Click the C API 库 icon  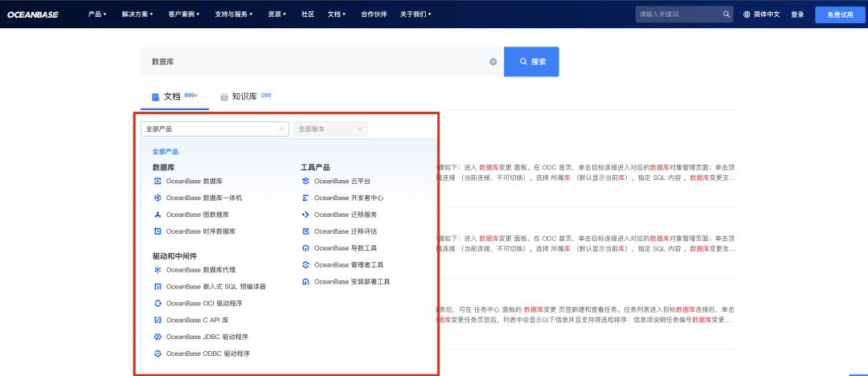point(158,320)
